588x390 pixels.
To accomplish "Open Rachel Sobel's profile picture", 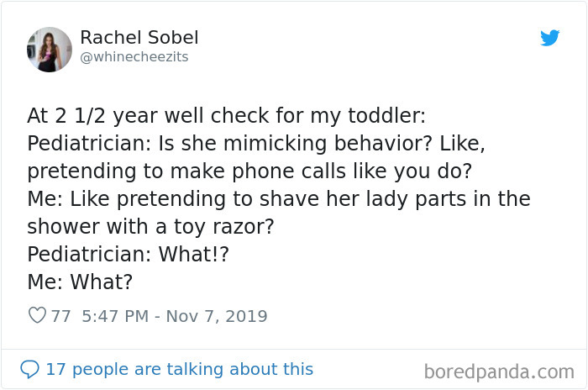I will pos(50,50).
